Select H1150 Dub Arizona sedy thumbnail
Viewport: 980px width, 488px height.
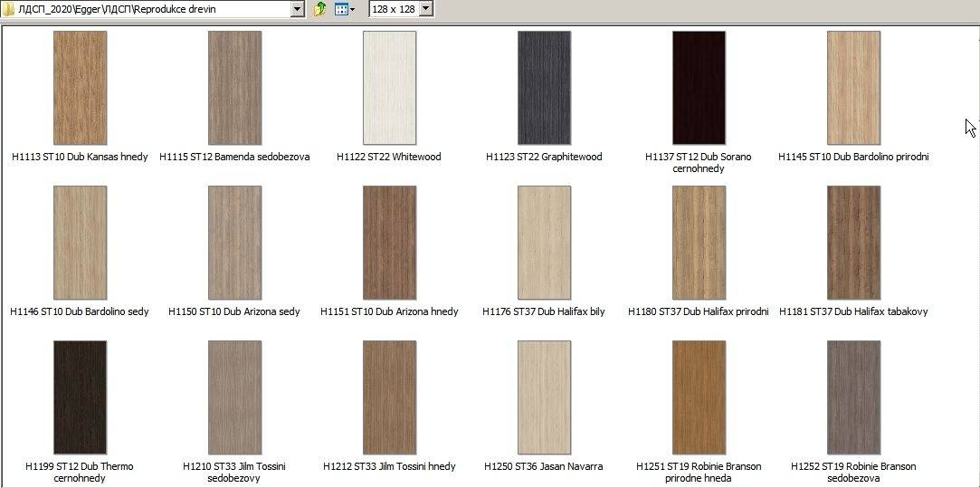(x=235, y=243)
